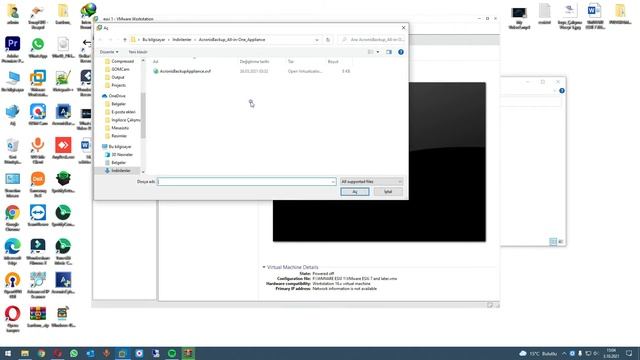Focus the search box in the dialog

[x=371, y=40]
